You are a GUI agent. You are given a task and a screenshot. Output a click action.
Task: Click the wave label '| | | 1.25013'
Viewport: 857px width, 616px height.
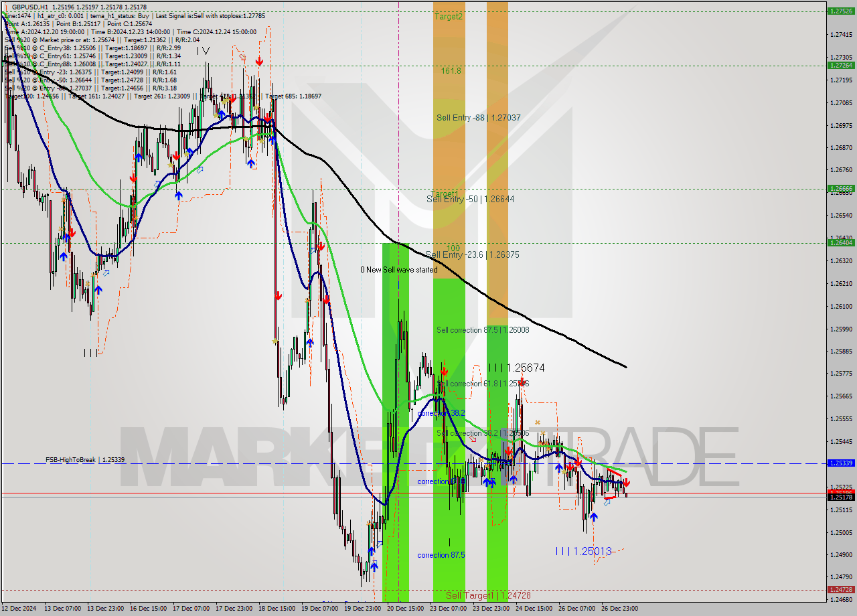coord(584,551)
